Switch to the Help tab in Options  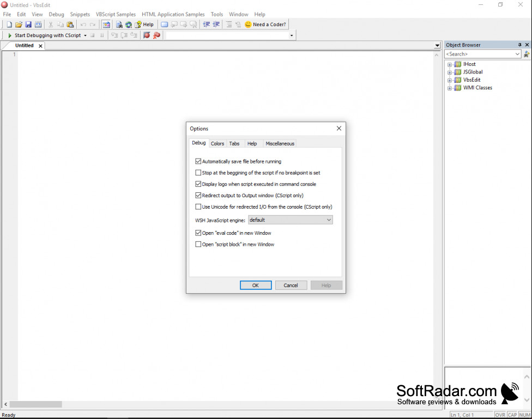click(x=252, y=143)
